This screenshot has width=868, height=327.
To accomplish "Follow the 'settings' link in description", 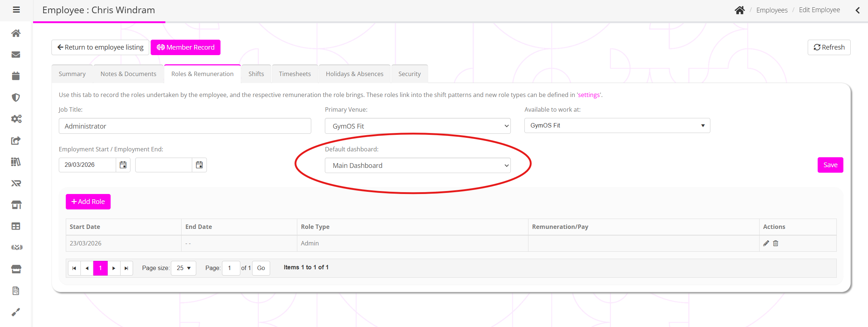I will [589, 95].
